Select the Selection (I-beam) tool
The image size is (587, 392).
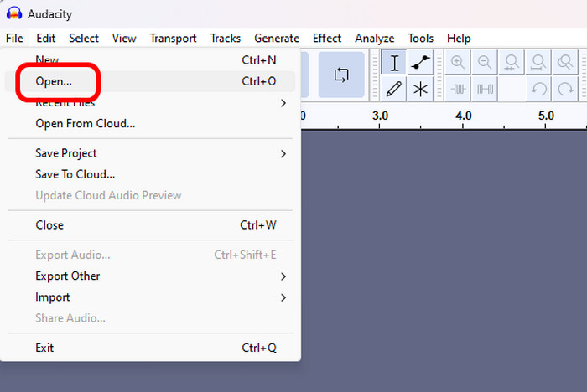pyautogui.click(x=393, y=63)
